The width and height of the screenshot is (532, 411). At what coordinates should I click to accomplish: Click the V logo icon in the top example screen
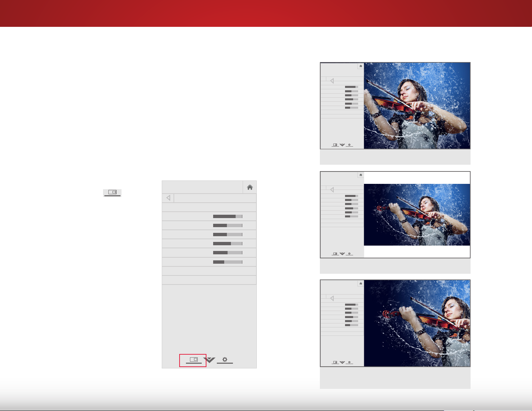(342, 145)
